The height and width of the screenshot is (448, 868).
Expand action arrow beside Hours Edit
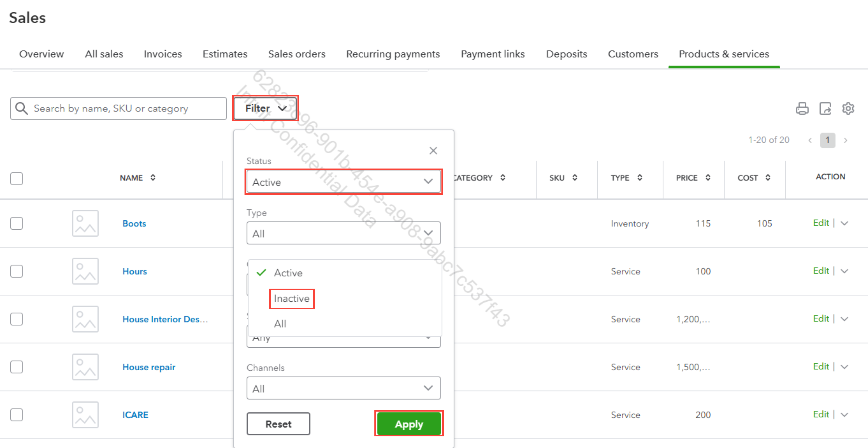(844, 271)
